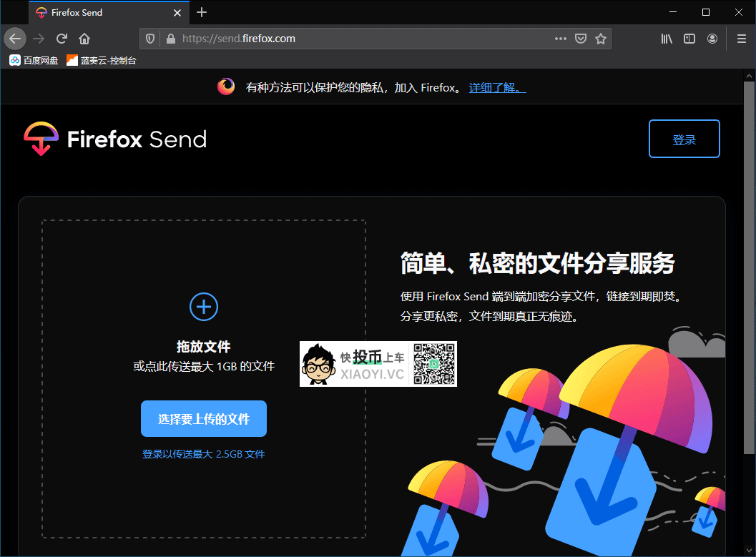The width and height of the screenshot is (756, 557).
Task: Open the Firefox hamburger menu
Action: click(742, 39)
